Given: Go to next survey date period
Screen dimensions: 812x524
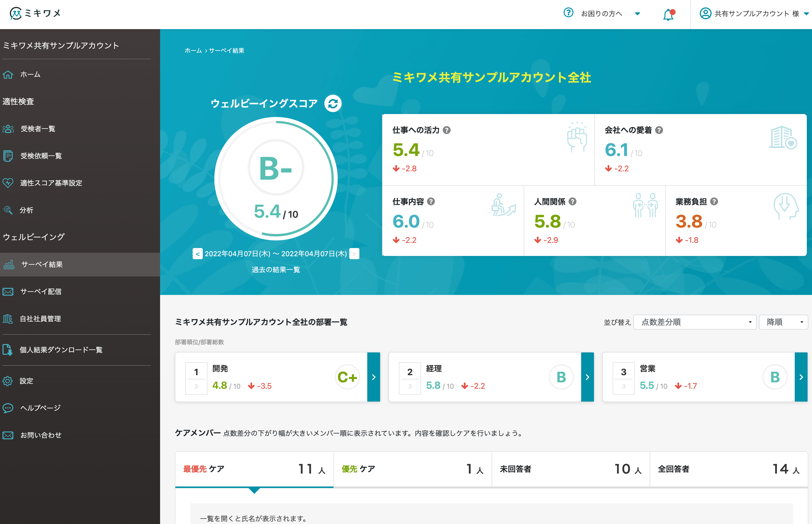Looking at the screenshot, I should pos(354,254).
